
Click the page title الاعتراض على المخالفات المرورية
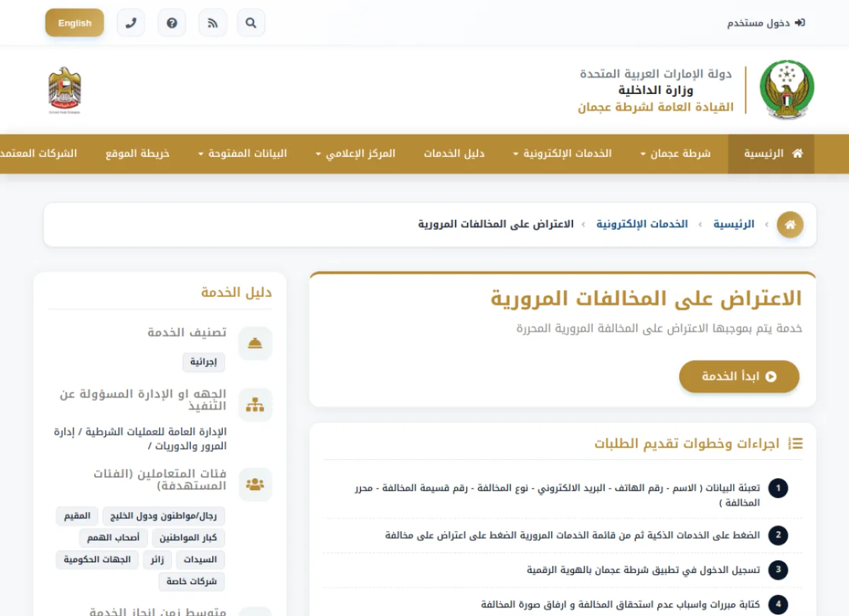tap(647, 298)
